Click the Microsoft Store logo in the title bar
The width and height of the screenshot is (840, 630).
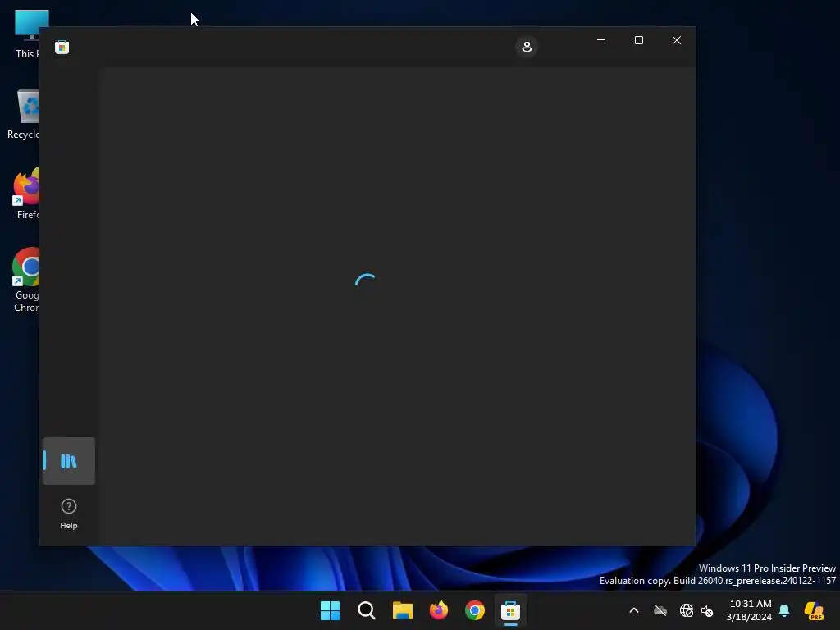tap(62, 47)
